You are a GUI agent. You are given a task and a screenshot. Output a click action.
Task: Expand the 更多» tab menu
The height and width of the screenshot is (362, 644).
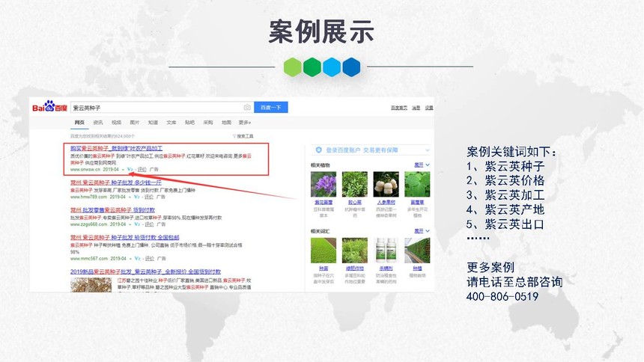click(245, 123)
